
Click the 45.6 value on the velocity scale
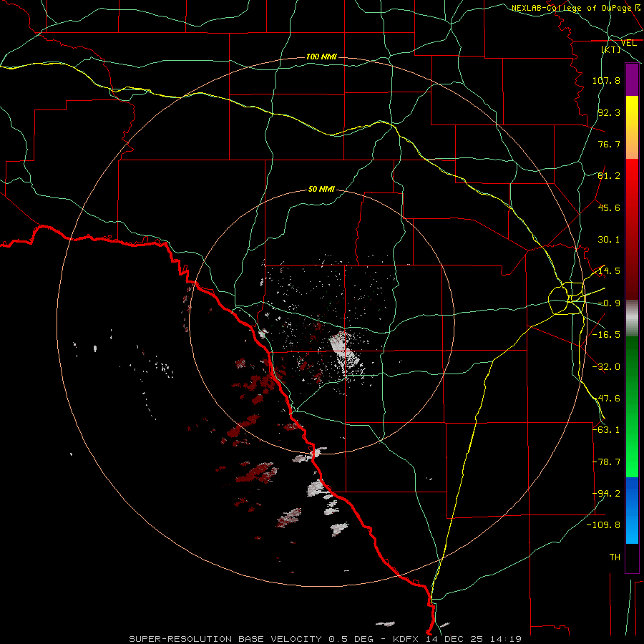(609, 208)
